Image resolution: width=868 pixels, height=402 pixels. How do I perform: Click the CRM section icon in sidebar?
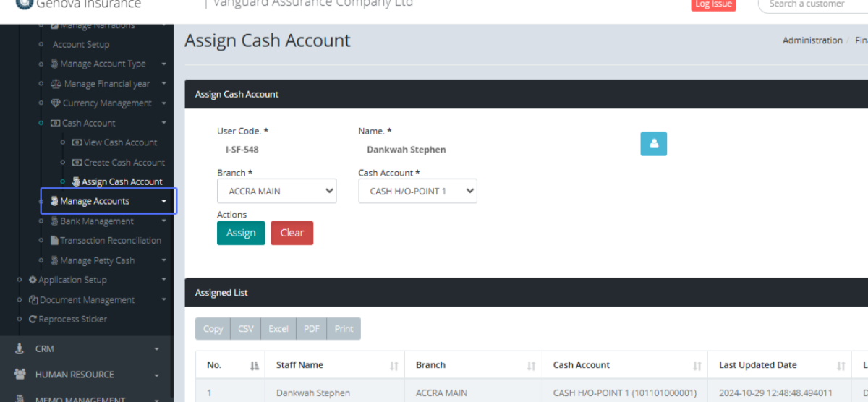click(20, 348)
